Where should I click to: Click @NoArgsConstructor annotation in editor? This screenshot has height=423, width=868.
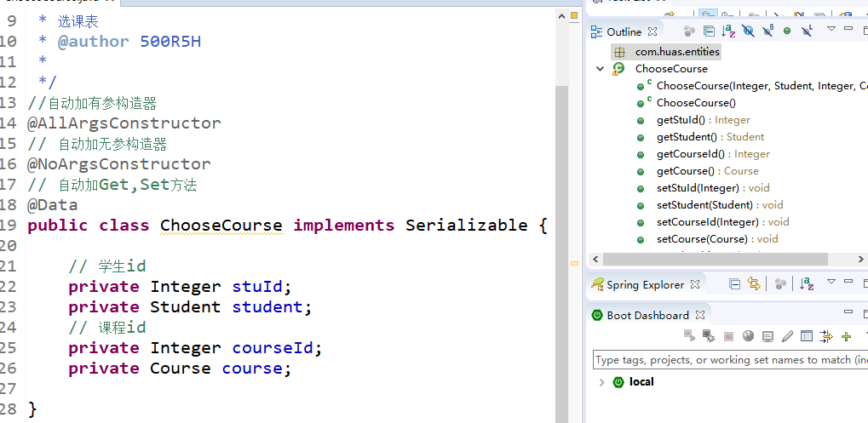119,164
